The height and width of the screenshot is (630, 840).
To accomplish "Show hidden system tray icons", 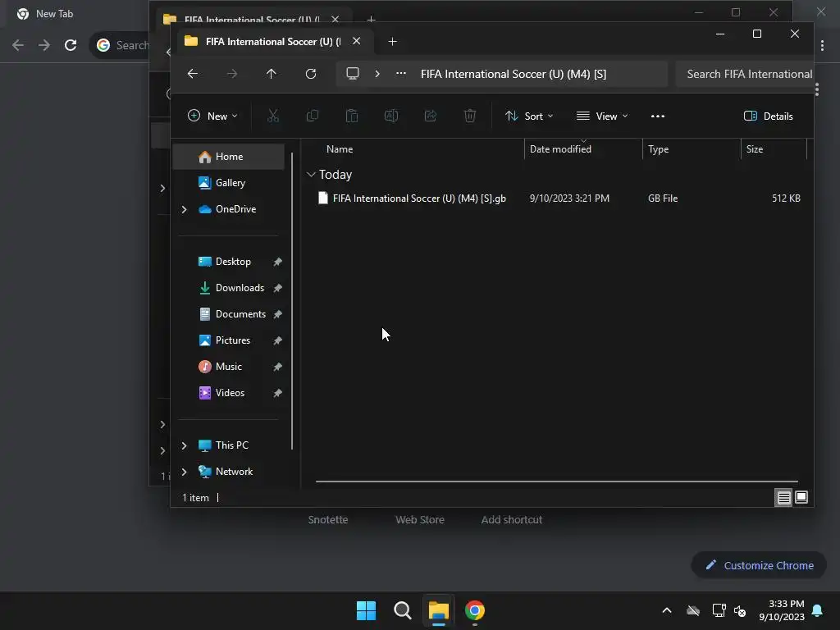I will click(667, 610).
